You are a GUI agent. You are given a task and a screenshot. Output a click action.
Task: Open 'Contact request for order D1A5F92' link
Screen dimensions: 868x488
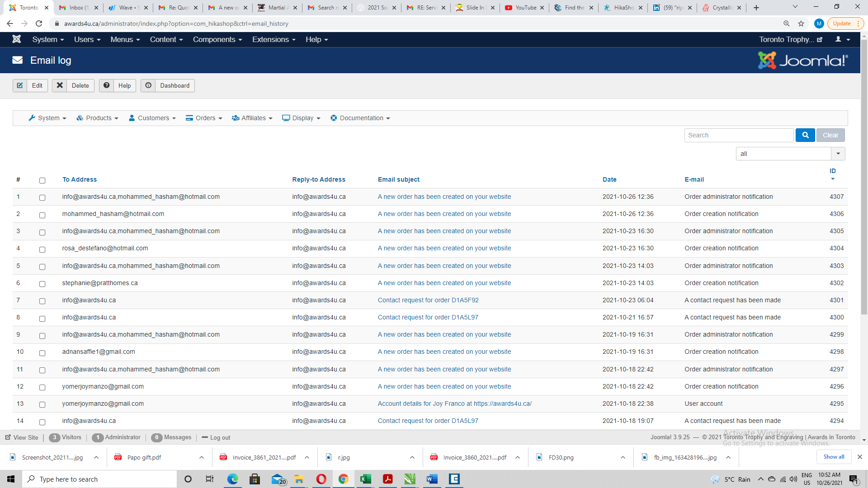point(428,300)
